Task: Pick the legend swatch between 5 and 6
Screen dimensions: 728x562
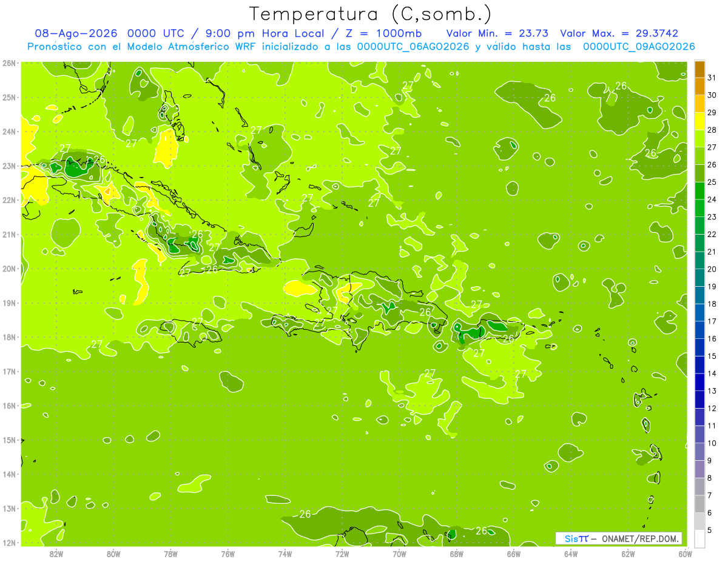Action: pyautogui.click(x=699, y=521)
